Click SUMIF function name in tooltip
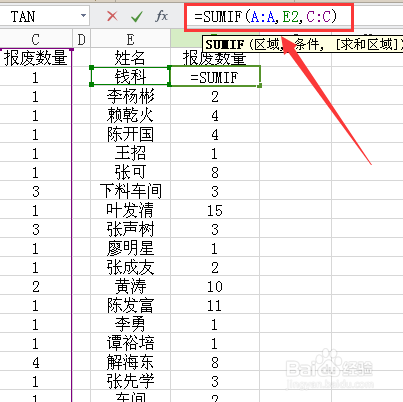This screenshot has height=402, width=403. coord(225,45)
